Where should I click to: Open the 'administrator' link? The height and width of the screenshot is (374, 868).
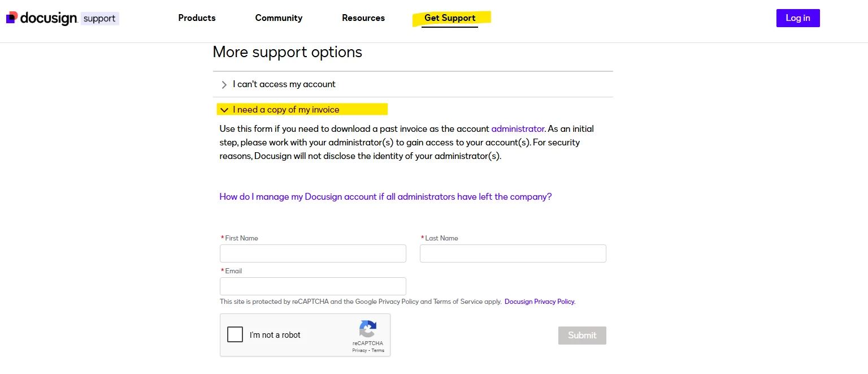pyautogui.click(x=518, y=129)
